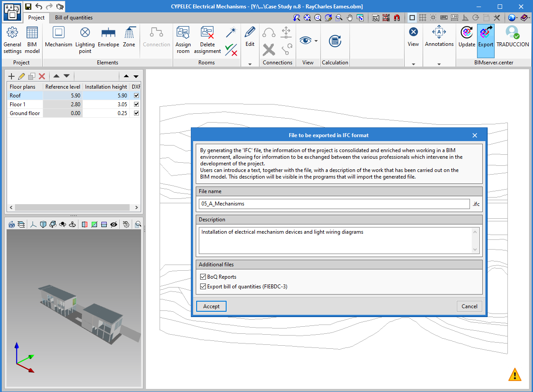Toggle the BoQ Reports checkbox
This screenshot has height=392, width=533.
tap(203, 277)
